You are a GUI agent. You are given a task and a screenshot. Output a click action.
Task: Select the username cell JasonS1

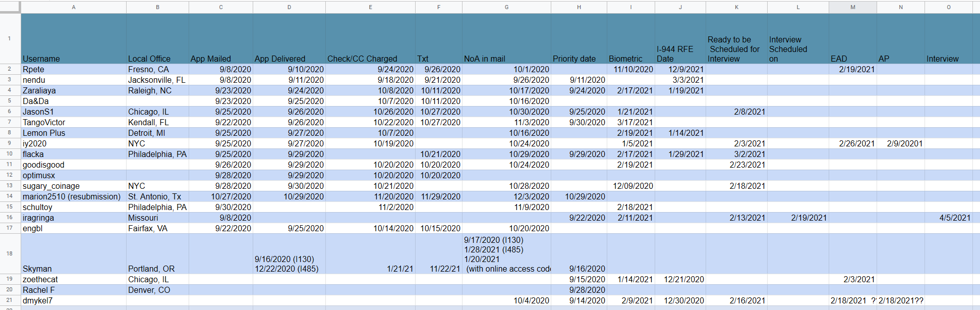pos(74,112)
